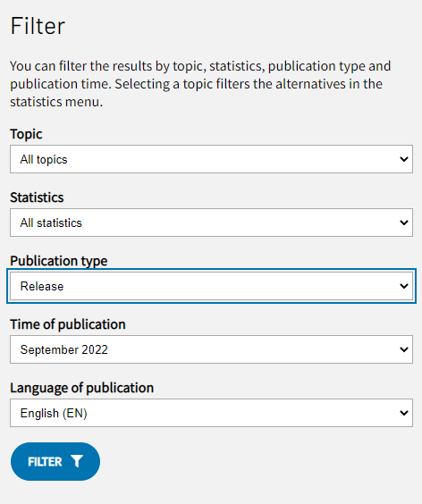
Task: Click the chevron arrow of the Topic dropdown
Action: 403,159
